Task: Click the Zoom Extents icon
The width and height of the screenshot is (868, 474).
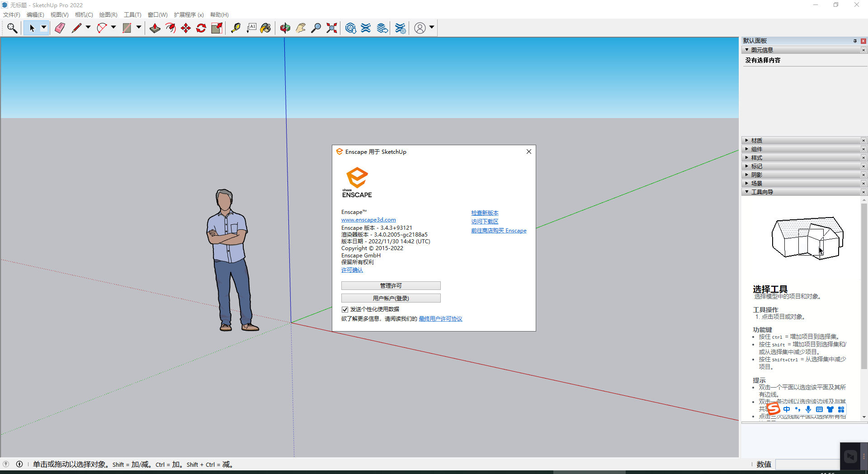Action: (x=332, y=28)
